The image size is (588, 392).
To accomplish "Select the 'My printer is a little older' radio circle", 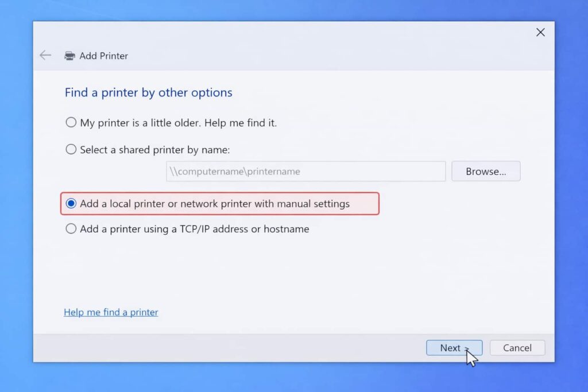I will click(71, 122).
